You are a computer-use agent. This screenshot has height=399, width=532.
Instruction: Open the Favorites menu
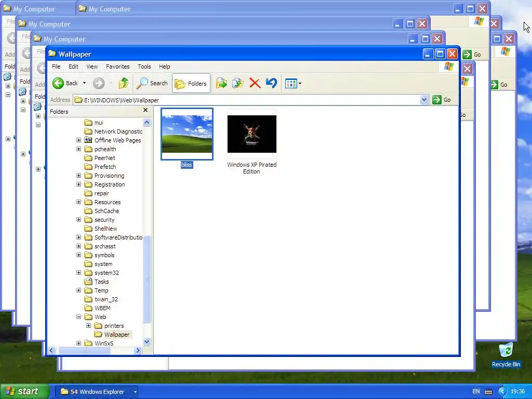point(118,66)
